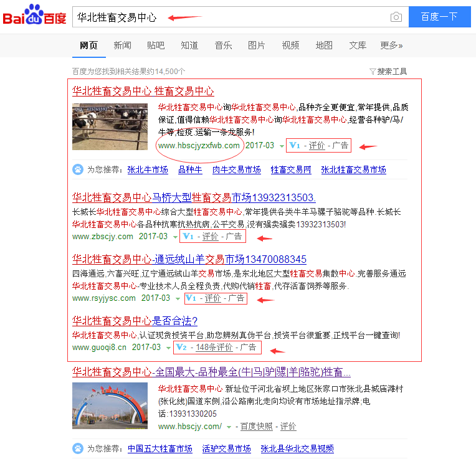Expand dropdown arrow after www.zbscjy.com date
The width and height of the screenshot is (476, 464).
tap(175, 237)
